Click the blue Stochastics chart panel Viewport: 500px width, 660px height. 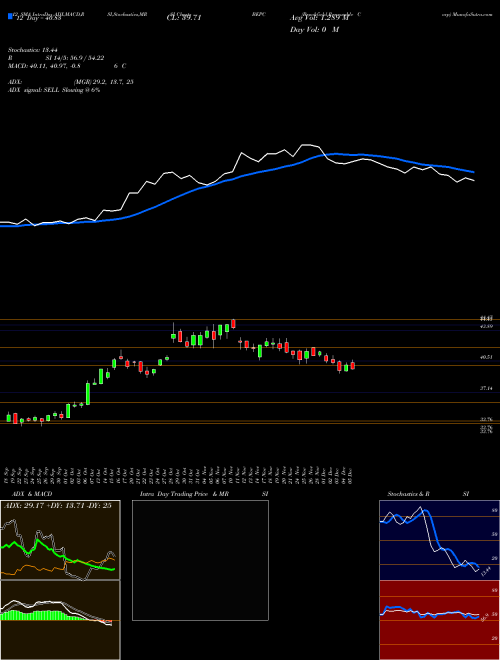coord(439,540)
